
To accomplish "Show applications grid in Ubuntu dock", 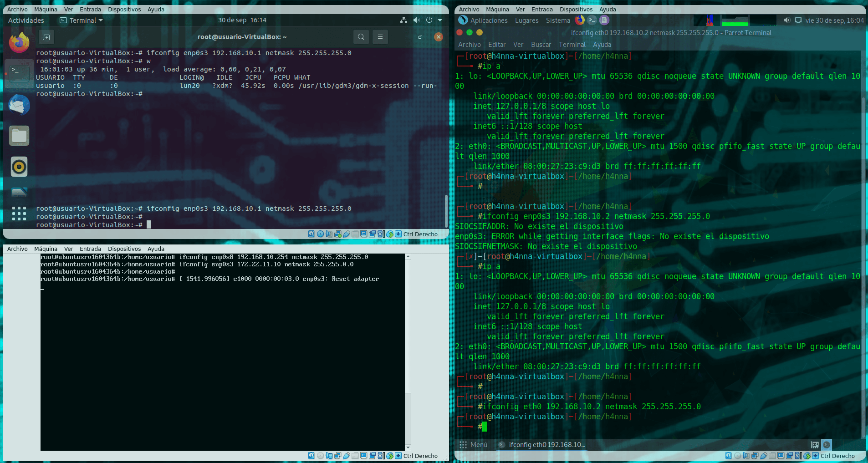I will pos(19,213).
